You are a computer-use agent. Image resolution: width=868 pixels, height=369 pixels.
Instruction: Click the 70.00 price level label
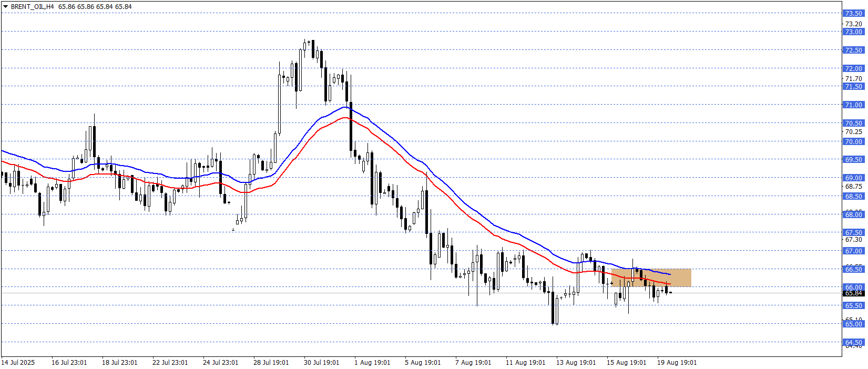[x=854, y=142]
